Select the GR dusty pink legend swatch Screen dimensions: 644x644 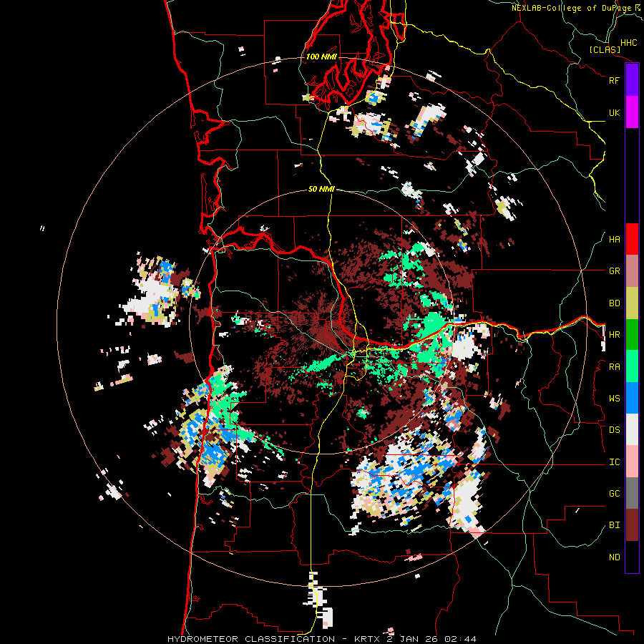point(632,271)
